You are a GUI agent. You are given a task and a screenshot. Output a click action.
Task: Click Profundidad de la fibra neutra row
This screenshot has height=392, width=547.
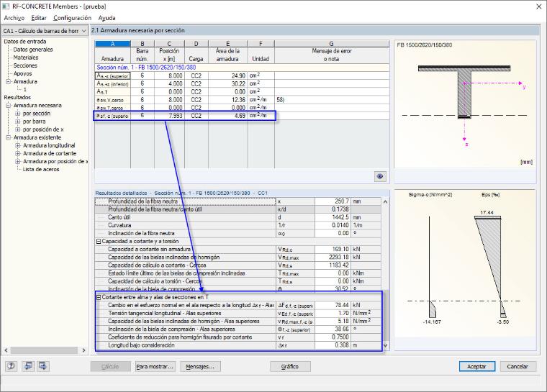tap(238, 201)
